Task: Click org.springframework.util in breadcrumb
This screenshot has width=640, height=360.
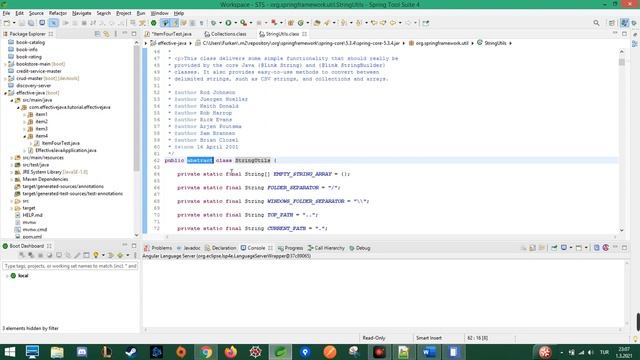Action: coord(442,43)
